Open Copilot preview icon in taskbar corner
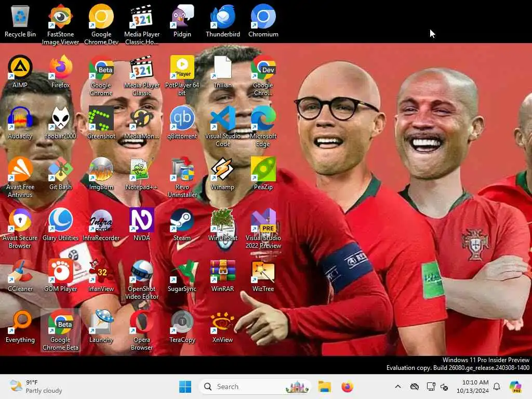Image resolution: width=532 pixels, height=399 pixels. pyautogui.click(x=516, y=387)
